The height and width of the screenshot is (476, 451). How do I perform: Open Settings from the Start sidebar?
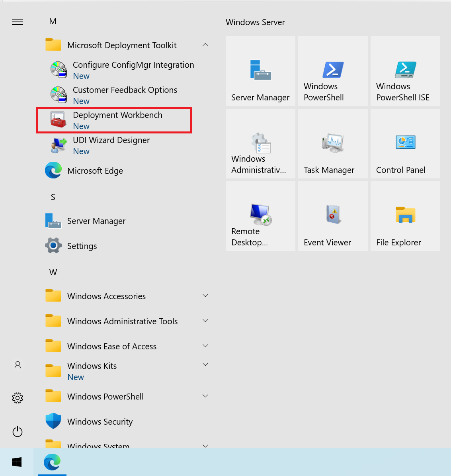coord(18,398)
